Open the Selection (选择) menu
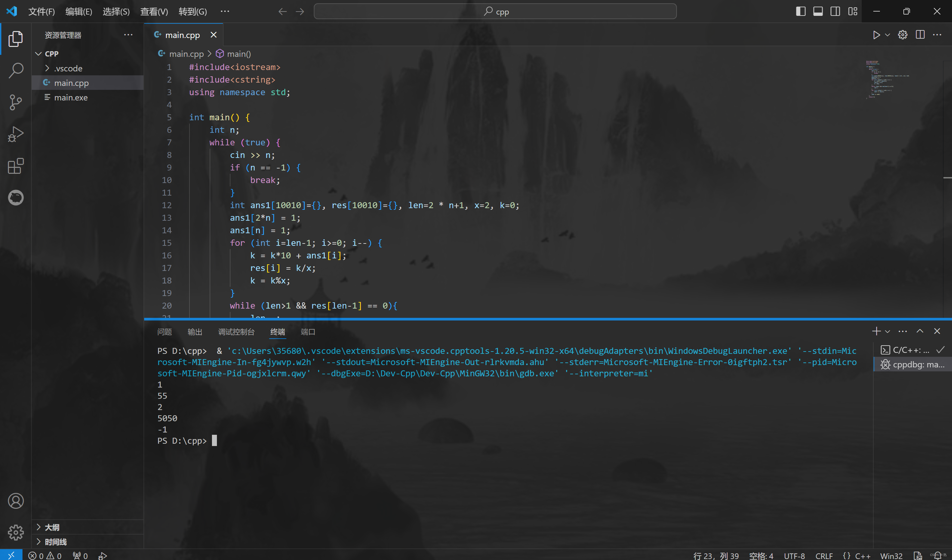Image resolution: width=952 pixels, height=560 pixels. point(116,11)
